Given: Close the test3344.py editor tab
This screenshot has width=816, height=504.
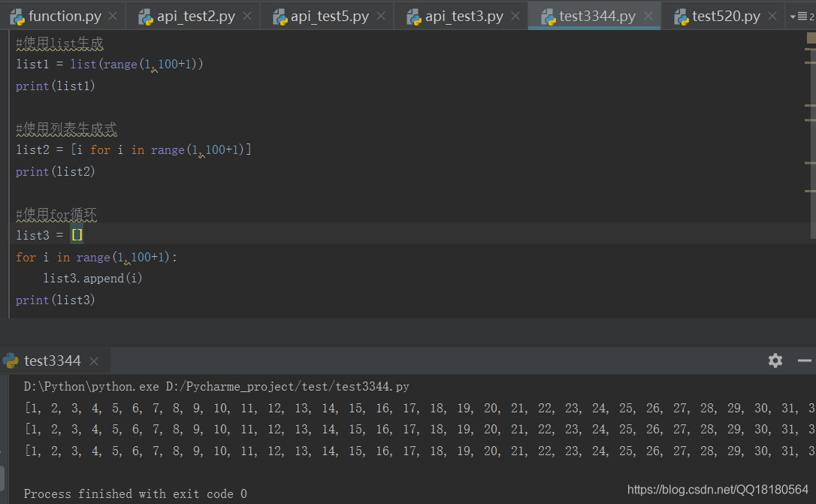Looking at the screenshot, I should click(x=648, y=17).
